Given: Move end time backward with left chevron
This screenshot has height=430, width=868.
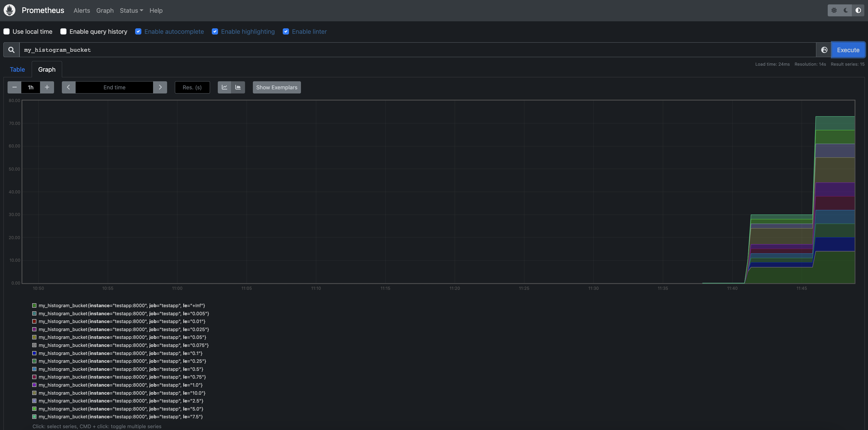Looking at the screenshot, I should pyautogui.click(x=68, y=87).
